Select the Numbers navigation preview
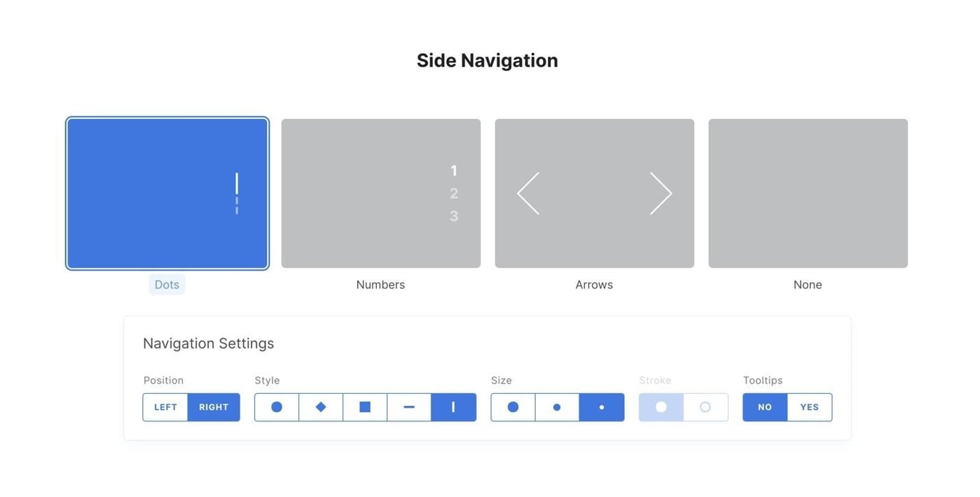980x497 pixels. point(380,192)
